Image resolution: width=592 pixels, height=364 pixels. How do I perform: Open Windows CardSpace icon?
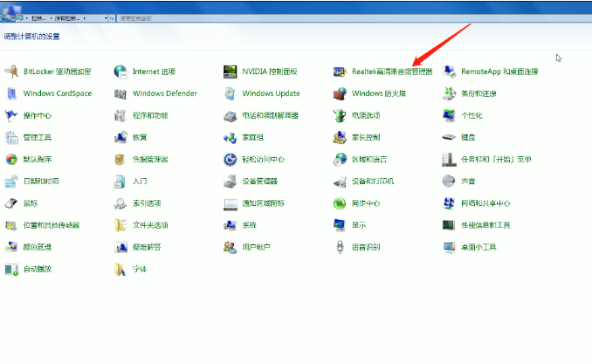(x=11, y=93)
